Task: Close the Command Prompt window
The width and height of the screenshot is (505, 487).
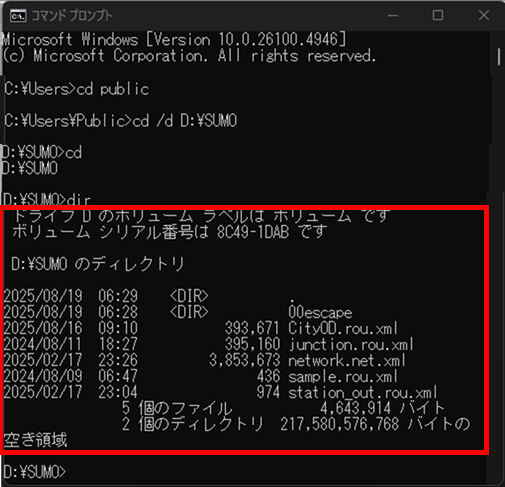Action: [x=484, y=15]
